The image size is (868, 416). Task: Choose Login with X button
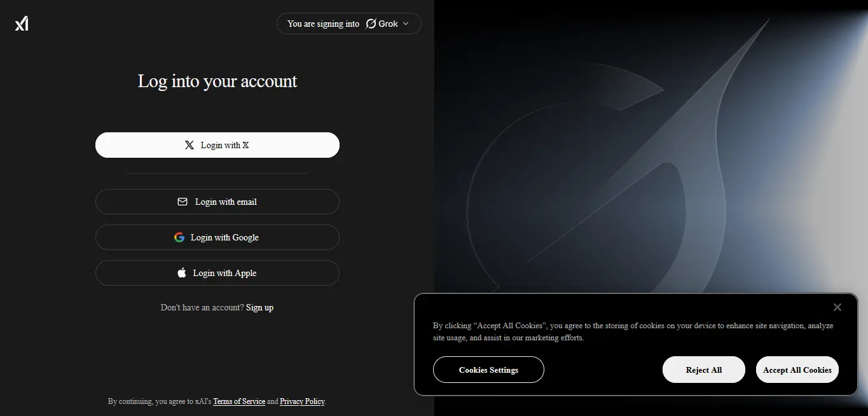coord(217,145)
